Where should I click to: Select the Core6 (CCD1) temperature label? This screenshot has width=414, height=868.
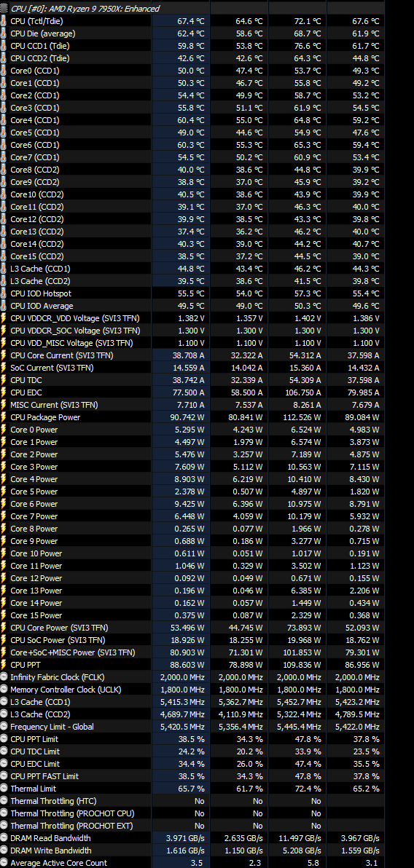pos(35,145)
